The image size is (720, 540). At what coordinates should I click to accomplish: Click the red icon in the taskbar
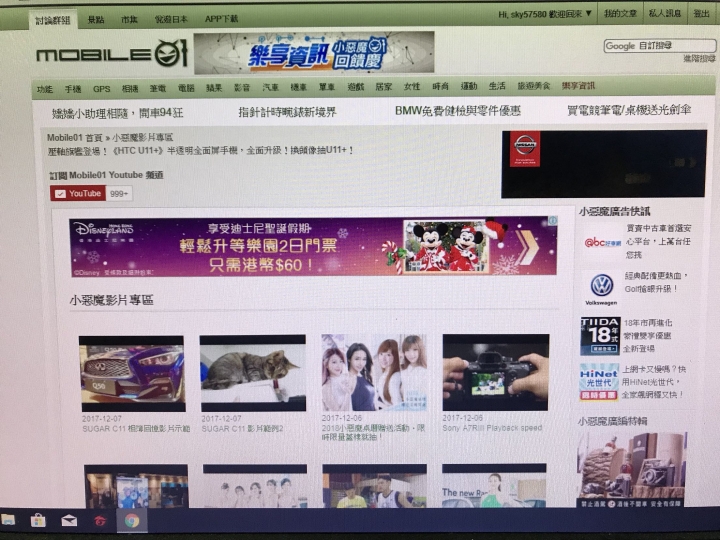(100, 521)
